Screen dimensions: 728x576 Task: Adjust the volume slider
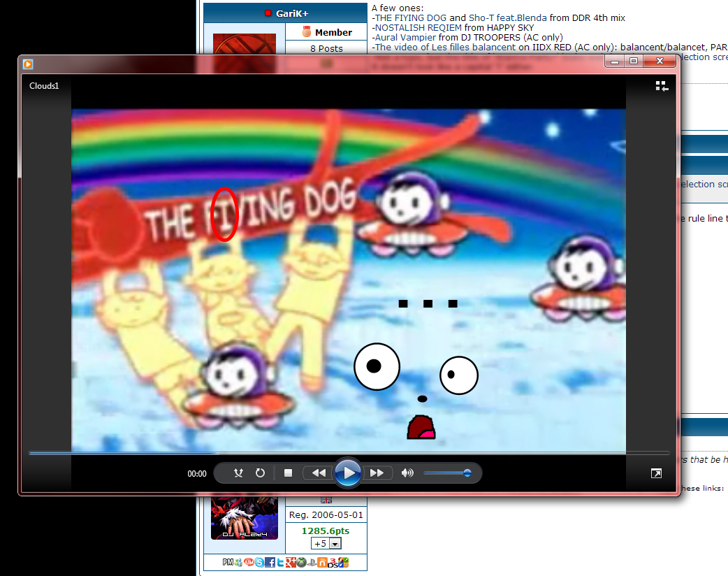pos(448,473)
